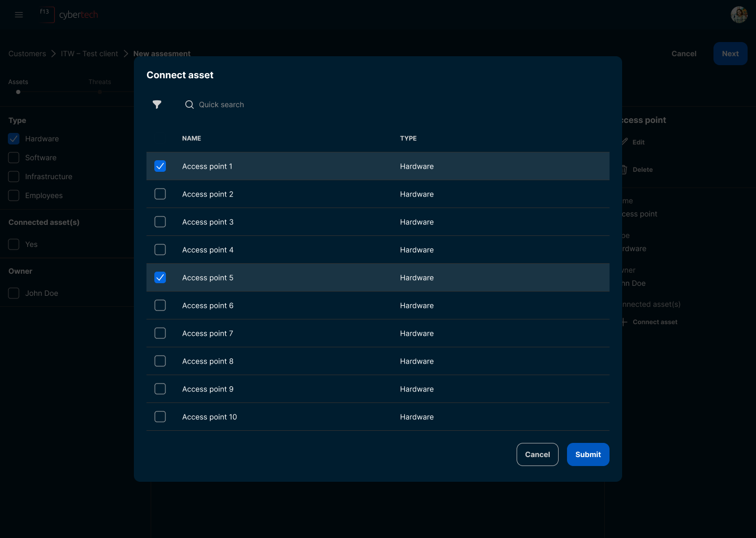
Task: Submit the connected asset selection
Action: point(587,454)
